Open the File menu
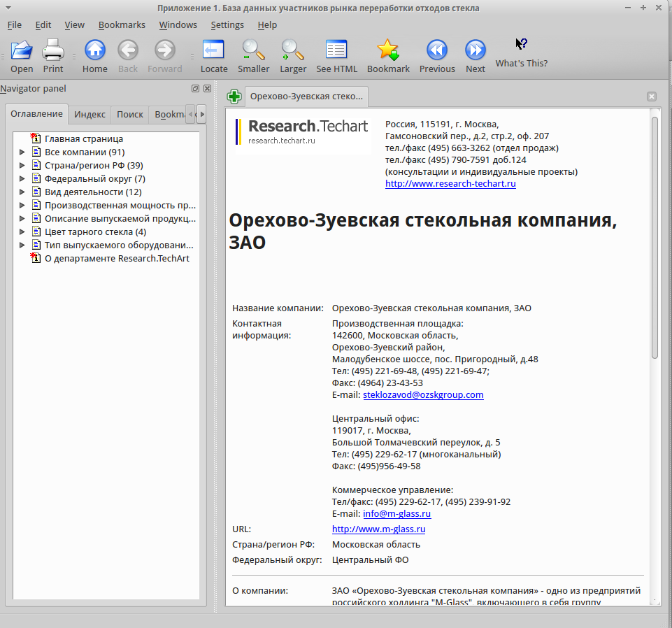Viewport: 672px width, 628px height. tap(14, 25)
